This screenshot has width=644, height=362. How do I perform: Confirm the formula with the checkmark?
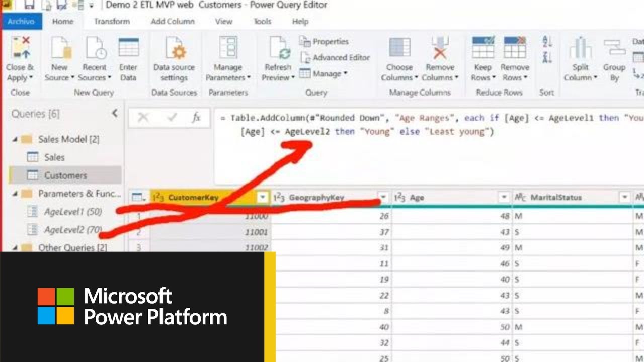coord(172,118)
